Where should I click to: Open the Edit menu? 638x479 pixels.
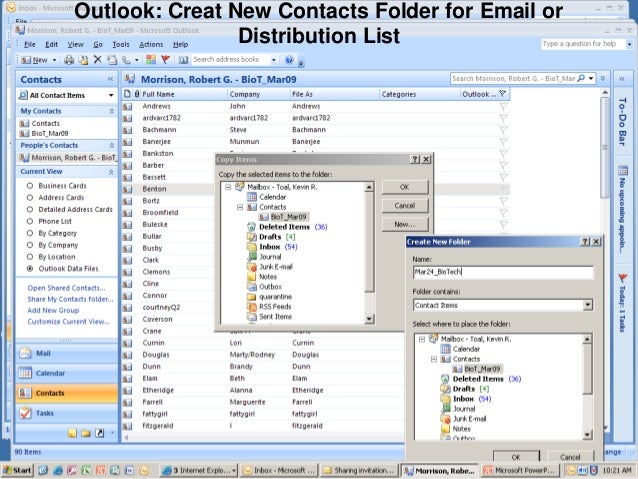coord(51,44)
